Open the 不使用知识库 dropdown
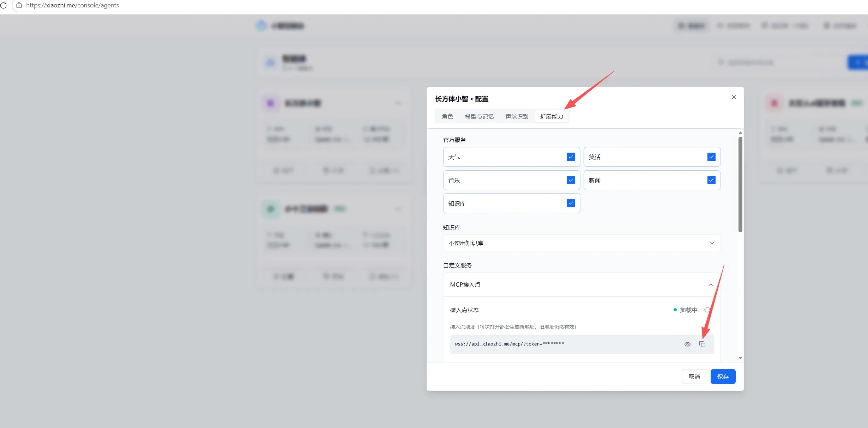Screen dimensions: 868x428 (x=581, y=243)
